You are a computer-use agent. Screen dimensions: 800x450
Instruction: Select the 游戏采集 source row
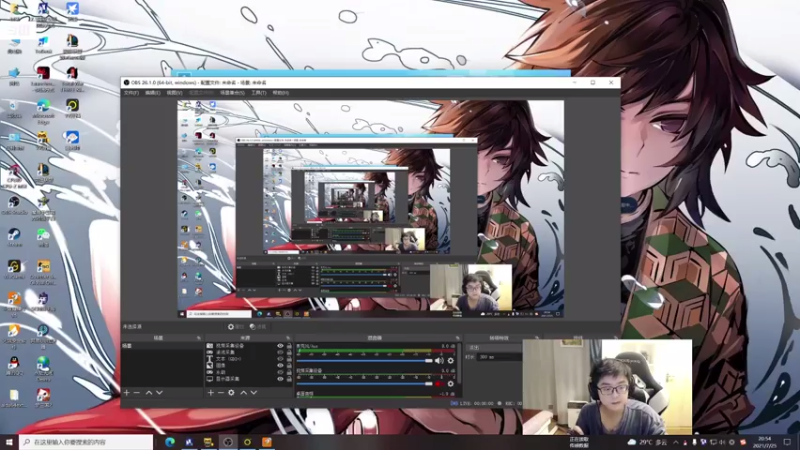[x=249, y=353]
